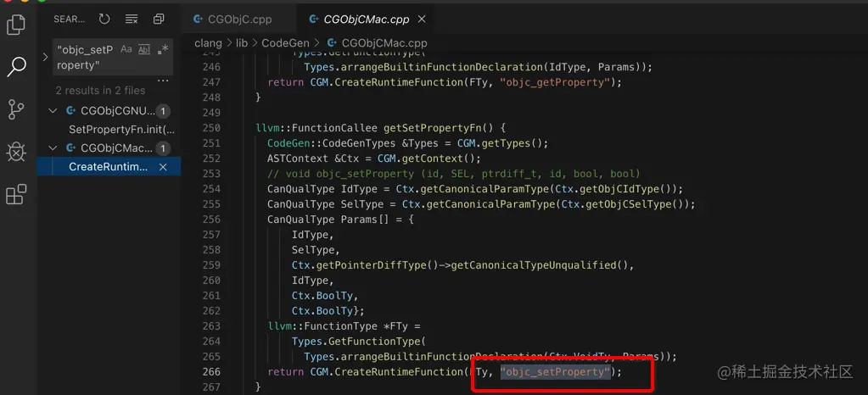Select the SetPropertyFn.init result
The image size is (868, 395).
(x=122, y=130)
